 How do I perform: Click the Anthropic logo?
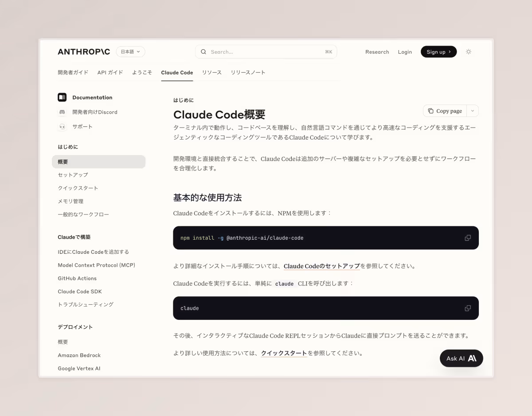[84, 52]
